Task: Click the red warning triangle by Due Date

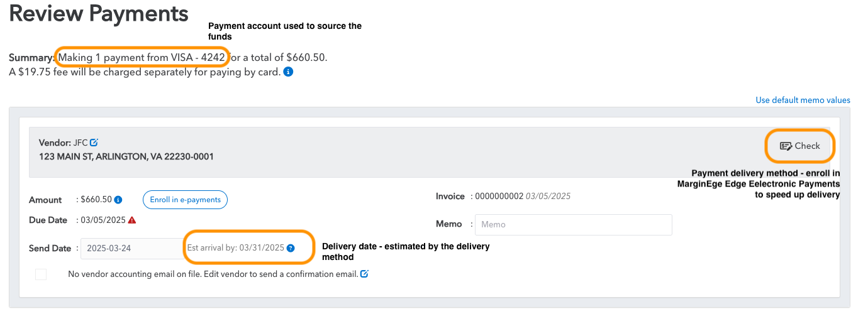Action: click(131, 220)
